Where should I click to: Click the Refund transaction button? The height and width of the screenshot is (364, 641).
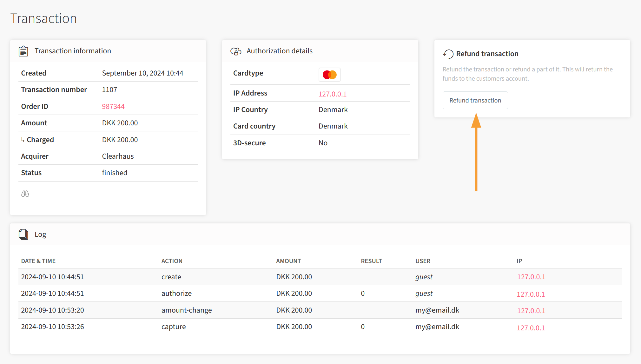click(x=475, y=100)
